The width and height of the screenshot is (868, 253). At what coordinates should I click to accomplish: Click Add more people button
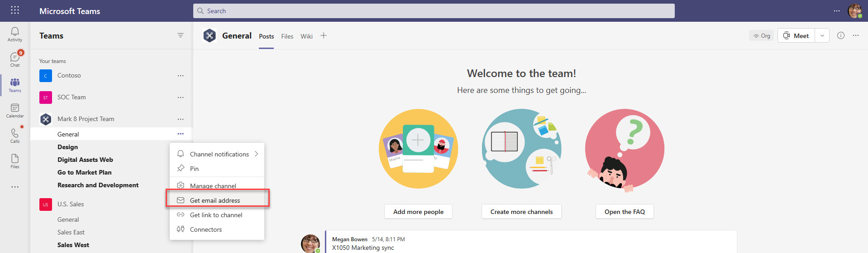click(x=418, y=212)
